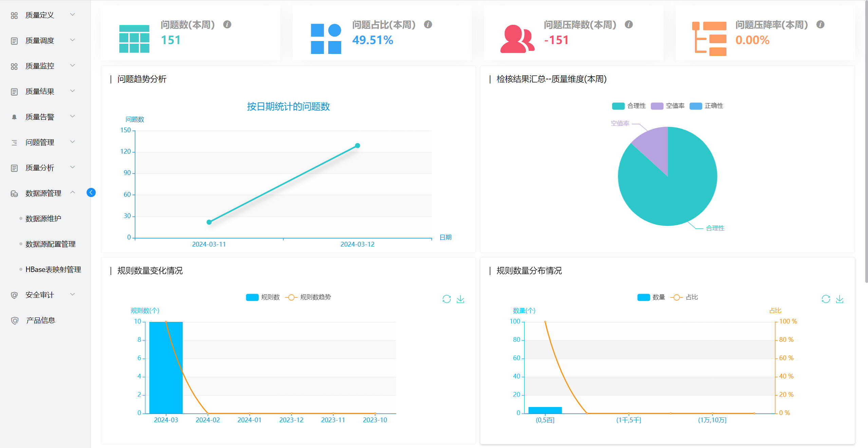
Task: Collapse the sidebar with blue arrow button
Action: (91, 193)
